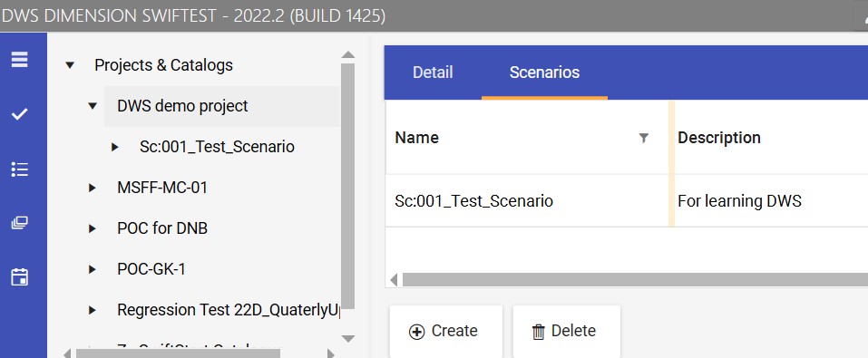This screenshot has height=358, width=868.
Task: Select POC-GK-1 in the project tree
Action: point(151,269)
